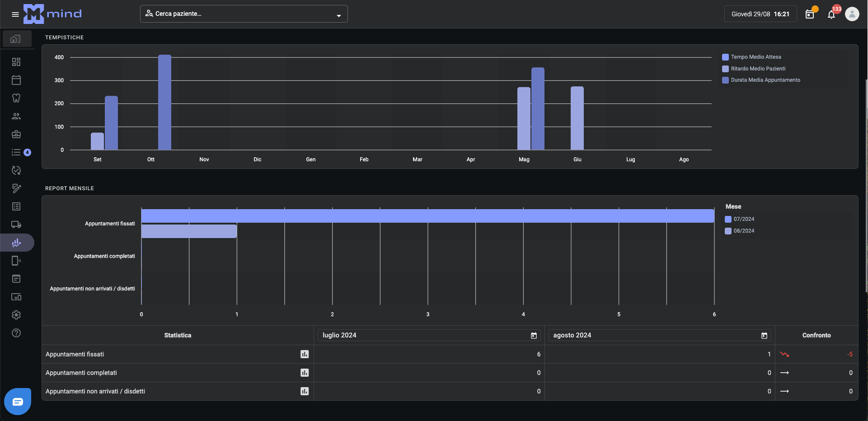Select the highlighted statistics chart sidebar item
Screen dimensions: 868x421
(16, 243)
